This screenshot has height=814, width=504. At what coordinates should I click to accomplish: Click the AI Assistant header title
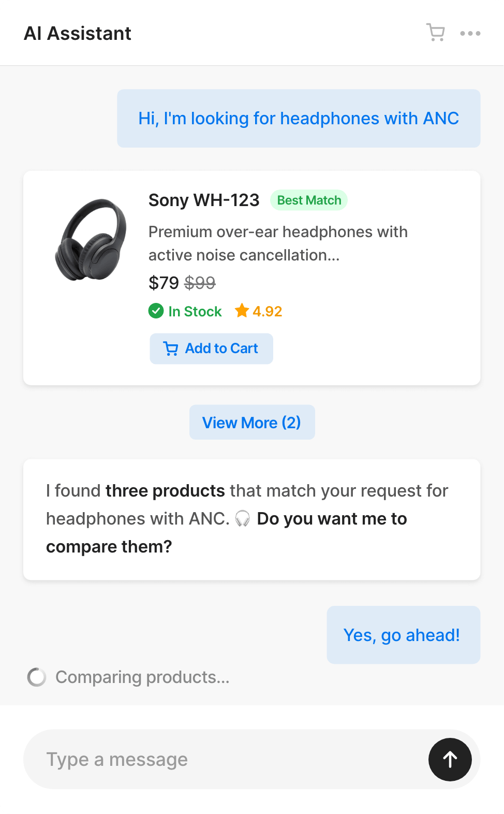pos(78,34)
